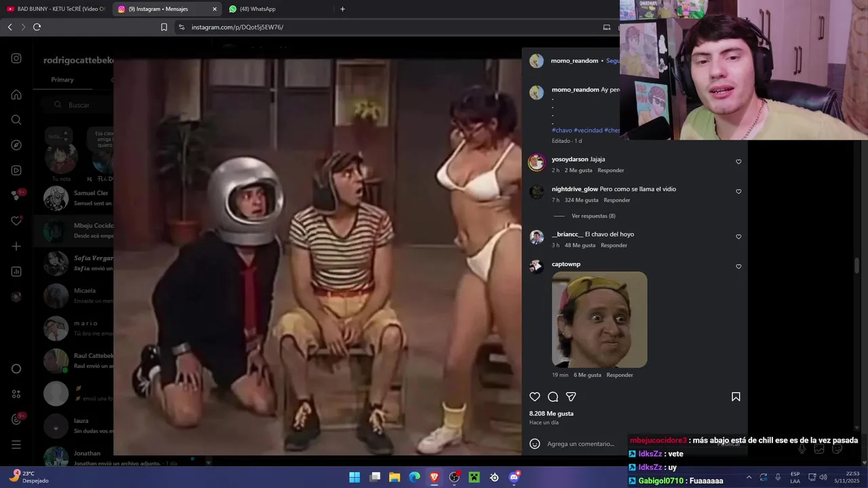Open the More hamburger menu in sidebar
This screenshot has width=868, height=488.
click(x=16, y=445)
